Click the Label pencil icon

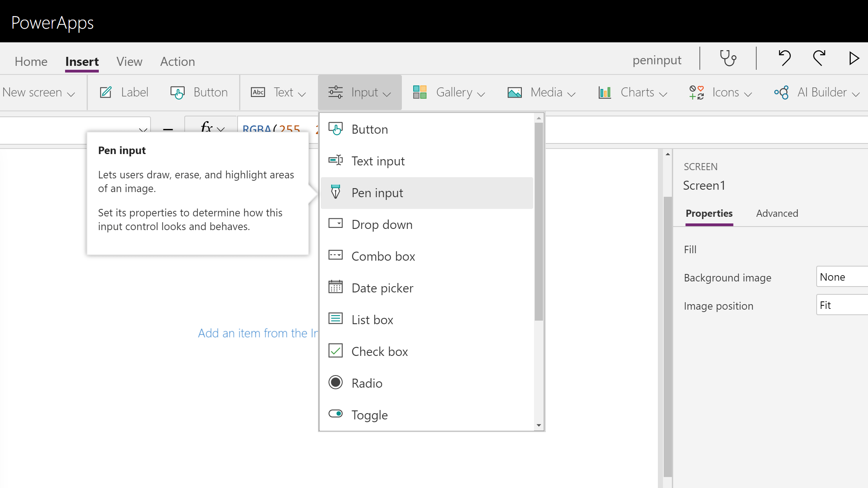tap(106, 93)
